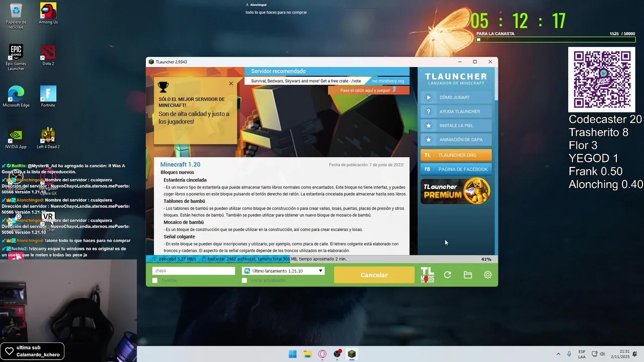Click 'Pase el ratón aquí y juegue!' button
Screen dimensions: 644x362
click(368, 90)
